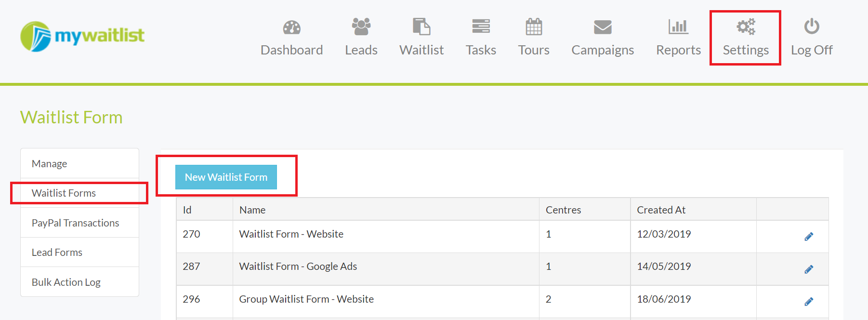Open the Manage sidebar item

[79, 164]
